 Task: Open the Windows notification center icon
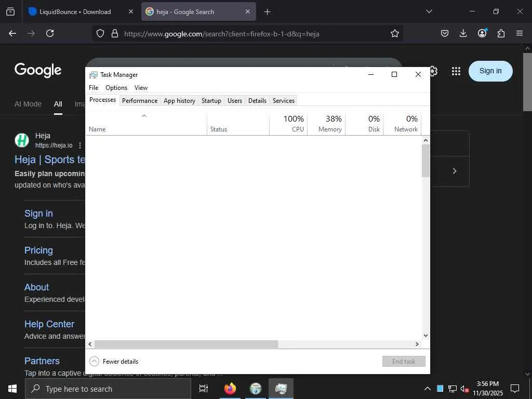click(x=515, y=389)
